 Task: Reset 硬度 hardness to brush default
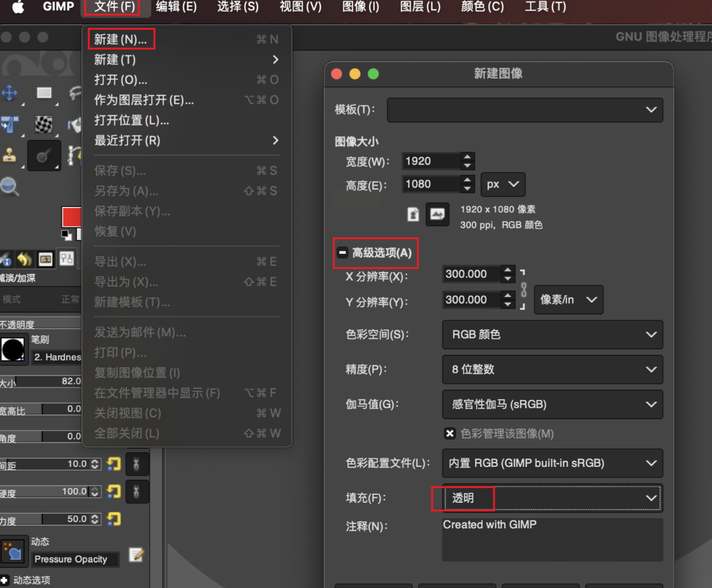tap(114, 491)
